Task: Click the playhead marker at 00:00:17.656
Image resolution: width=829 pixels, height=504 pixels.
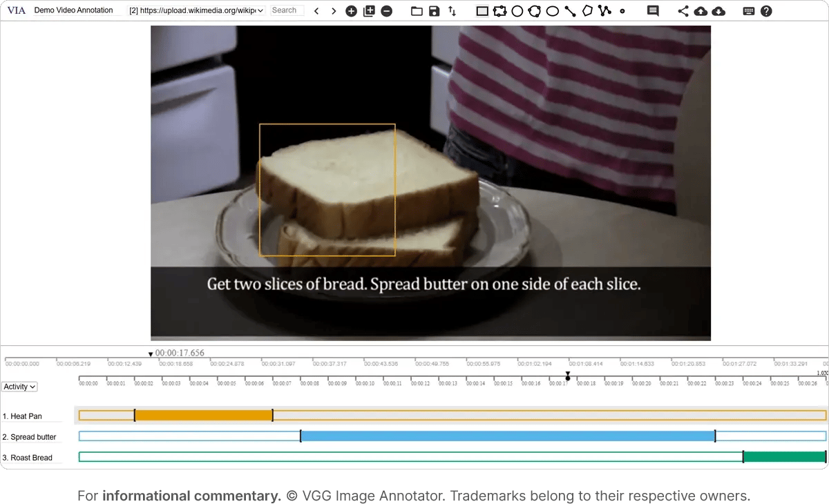Action: (151, 353)
